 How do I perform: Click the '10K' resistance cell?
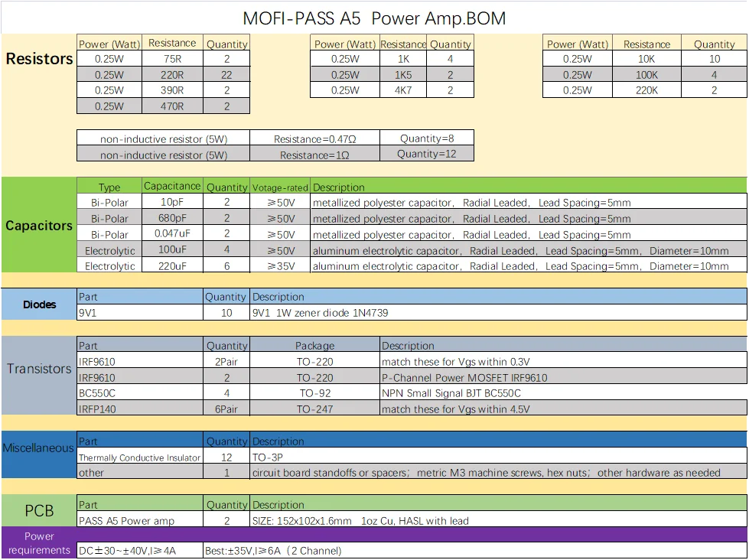646,59
